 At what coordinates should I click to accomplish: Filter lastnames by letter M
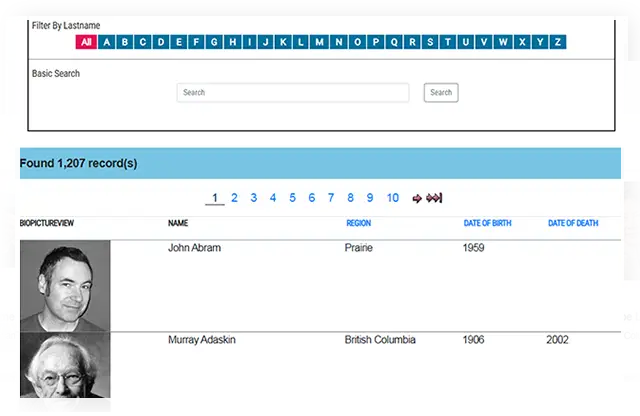point(319,42)
